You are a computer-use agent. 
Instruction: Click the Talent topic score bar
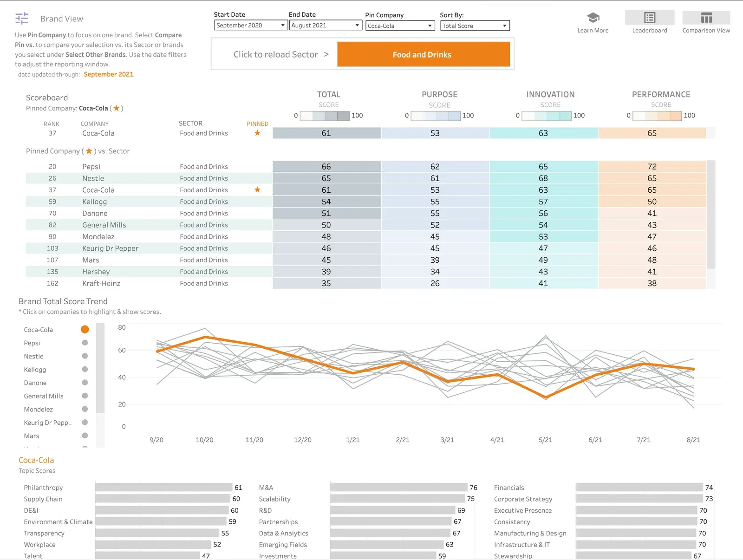148,556
